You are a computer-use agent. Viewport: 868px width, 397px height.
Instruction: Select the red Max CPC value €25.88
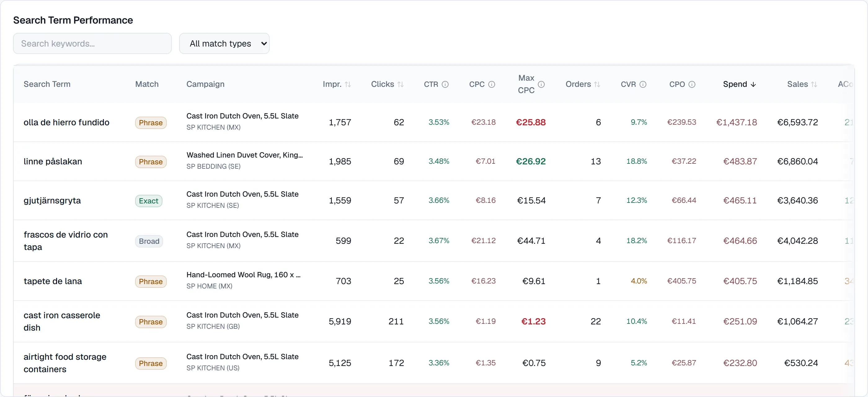(x=531, y=122)
